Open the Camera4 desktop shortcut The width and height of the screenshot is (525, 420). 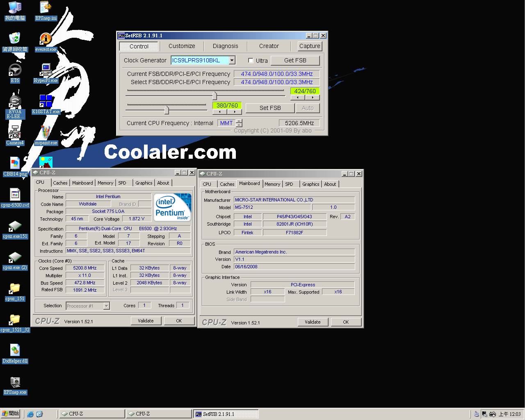pyautogui.click(x=15, y=136)
